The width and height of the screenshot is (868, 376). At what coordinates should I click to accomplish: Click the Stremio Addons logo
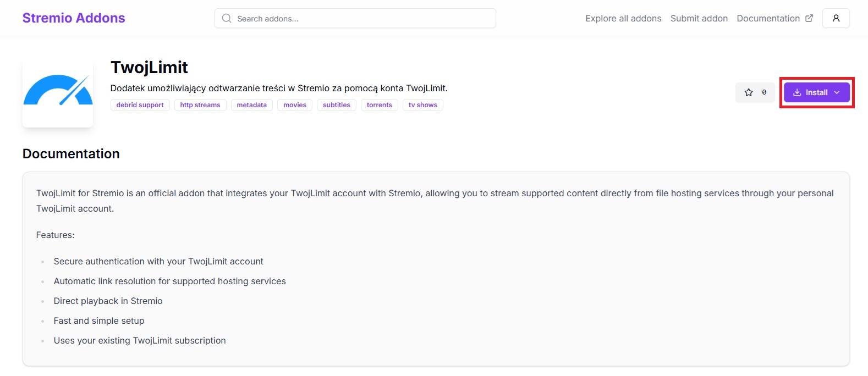click(74, 18)
